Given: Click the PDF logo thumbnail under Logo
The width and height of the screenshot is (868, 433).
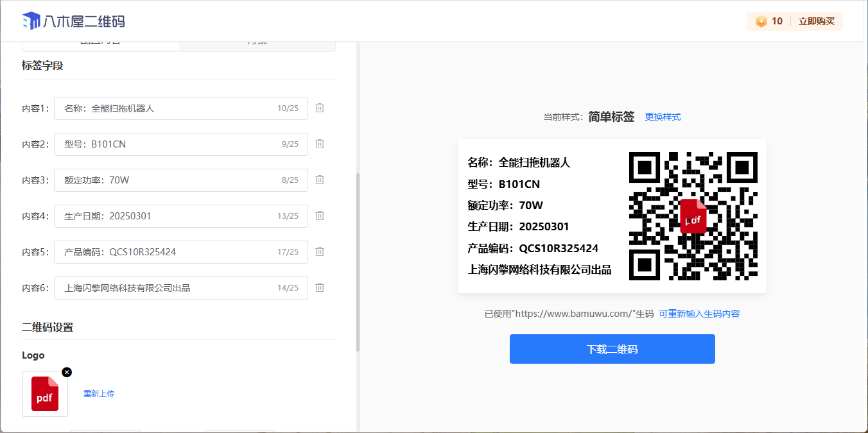Looking at the screenshot, I should pyautogui.click(x=44, y=394).
